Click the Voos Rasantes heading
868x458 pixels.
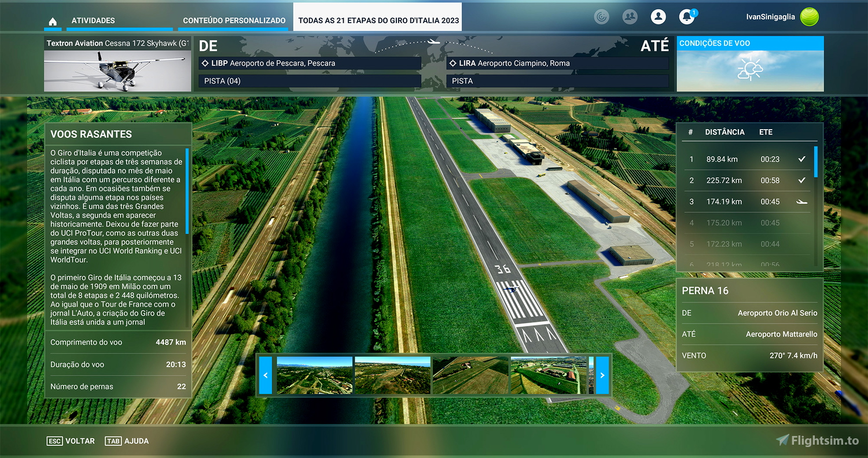[x=91, y=134]
